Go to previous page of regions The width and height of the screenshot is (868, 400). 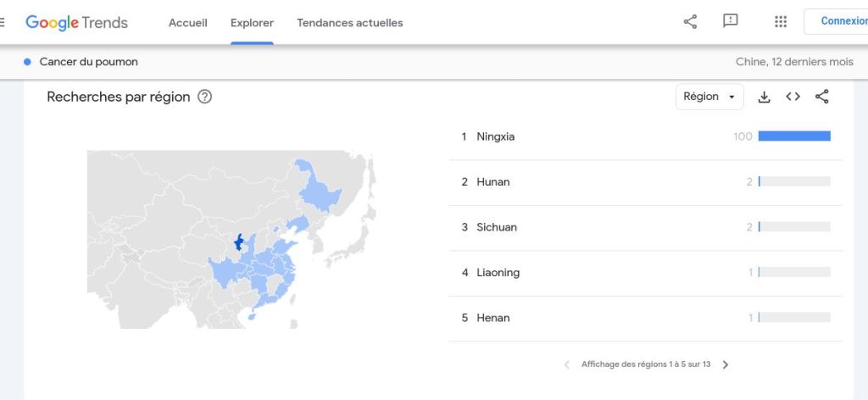point(567,364)
